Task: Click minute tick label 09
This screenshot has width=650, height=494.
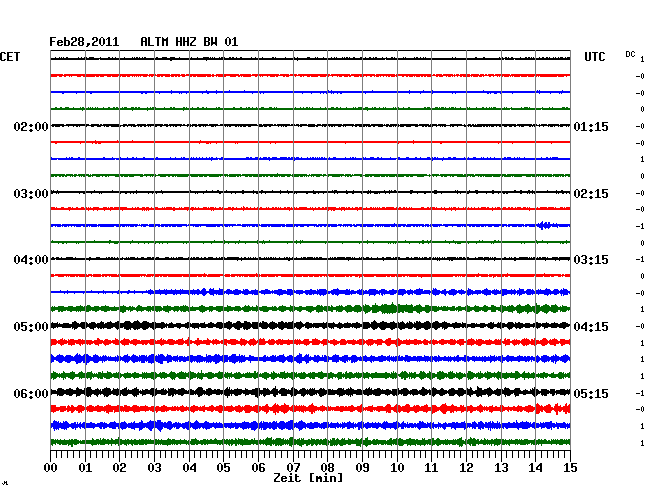Action: (x=362, y=467)
